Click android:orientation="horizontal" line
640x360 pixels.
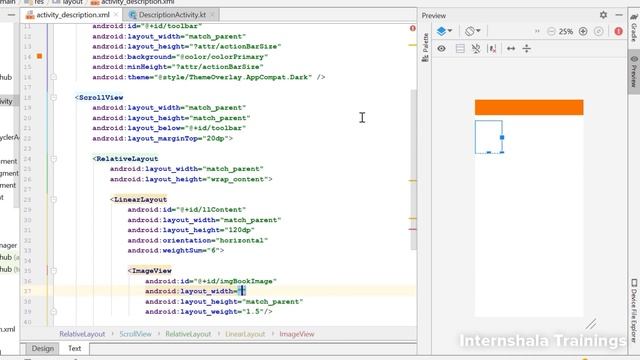[x=198, y=240]
